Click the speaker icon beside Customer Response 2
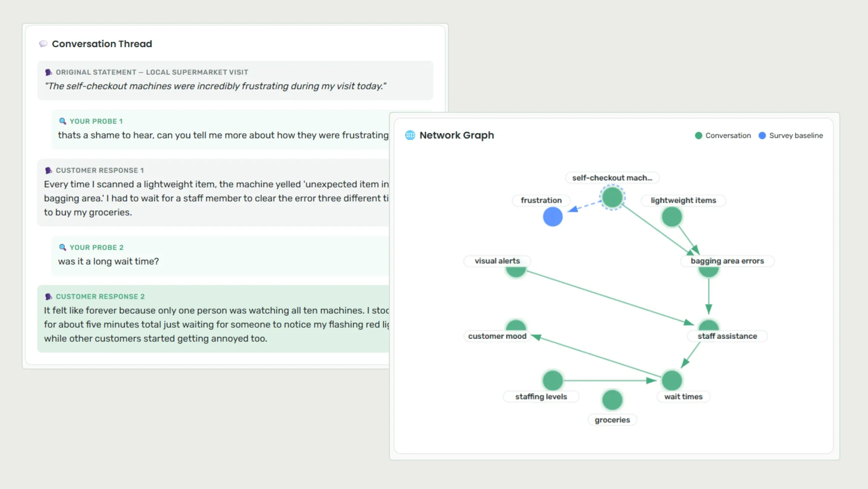868x489 pixels. point(48,297)
